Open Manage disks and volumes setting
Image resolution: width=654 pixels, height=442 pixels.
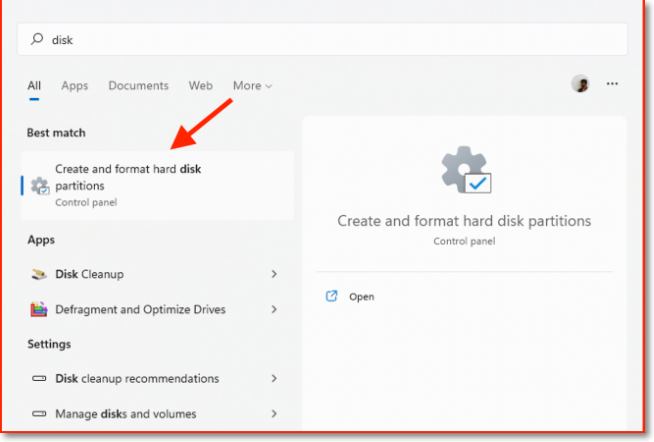pyautogui.click(x=154, y=414)
